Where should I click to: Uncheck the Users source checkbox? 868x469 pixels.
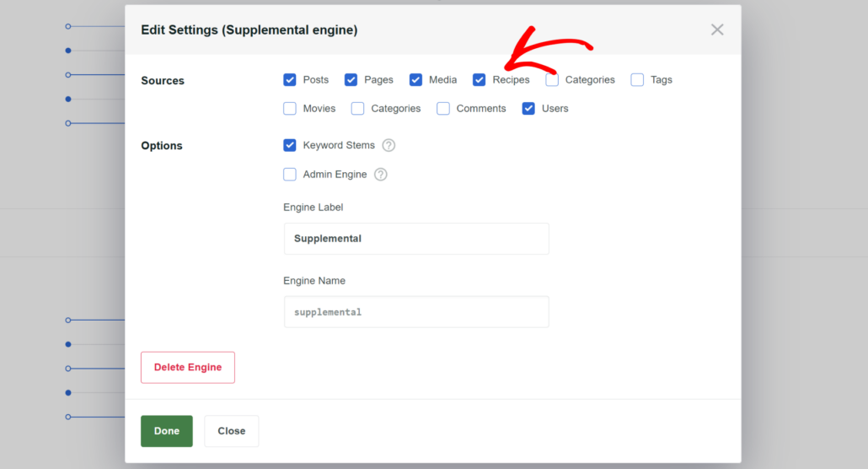click(528, 109)
